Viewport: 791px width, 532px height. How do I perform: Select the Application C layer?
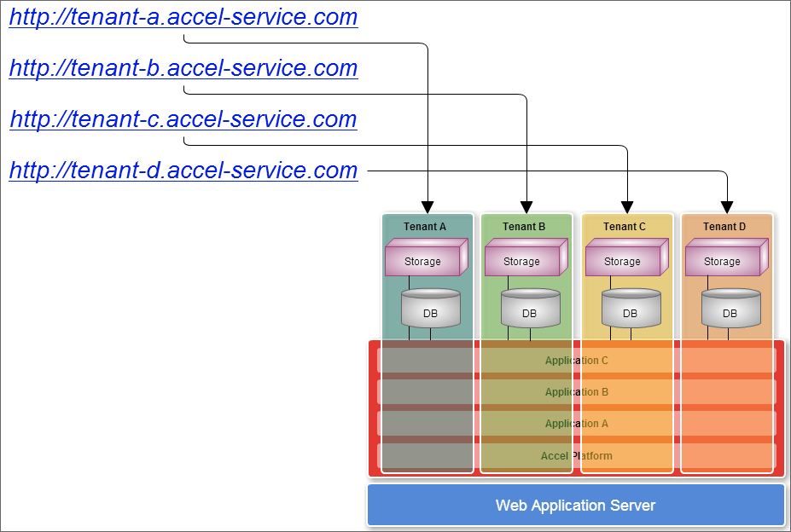(576, 360)
